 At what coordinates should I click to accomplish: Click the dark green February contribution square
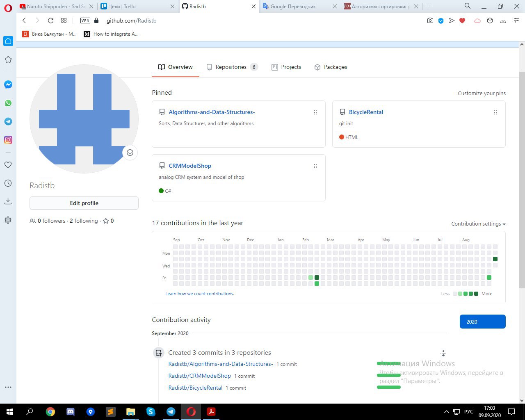click(x=317, y=278)
